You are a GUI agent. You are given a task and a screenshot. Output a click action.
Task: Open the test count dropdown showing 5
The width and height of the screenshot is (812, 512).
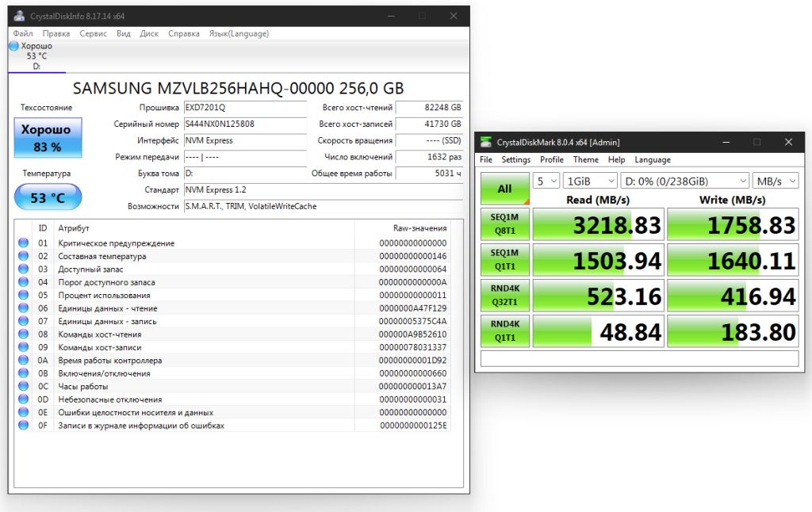[546, 181]
